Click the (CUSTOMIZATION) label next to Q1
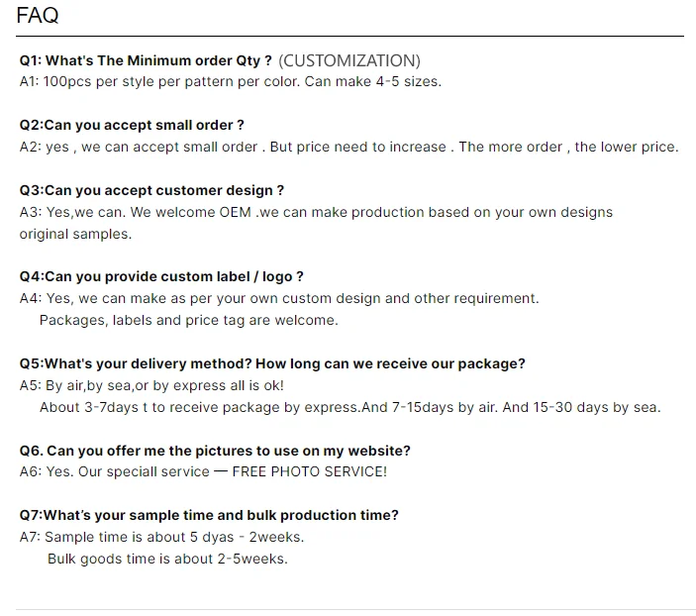696x616 pixels. (x=349, y=60)
